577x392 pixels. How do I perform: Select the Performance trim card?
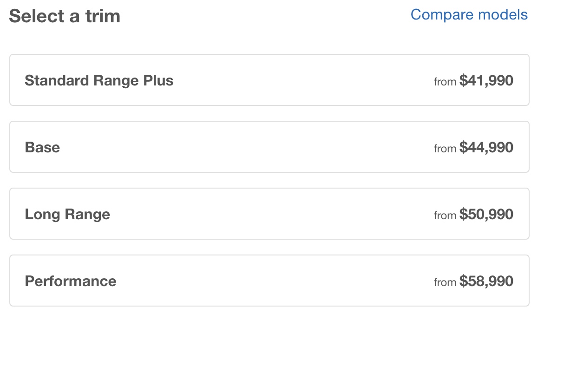269,281
